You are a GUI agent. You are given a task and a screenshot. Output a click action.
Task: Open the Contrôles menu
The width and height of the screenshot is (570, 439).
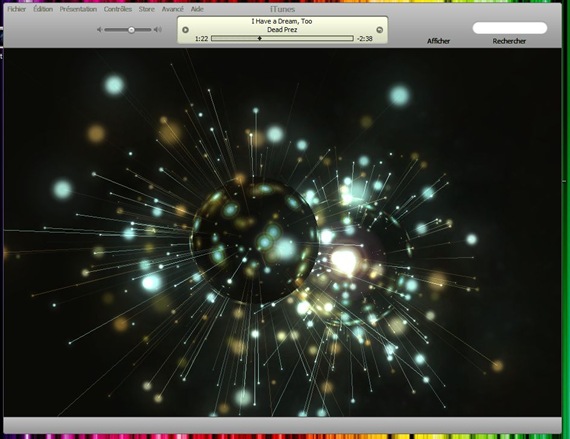118,9
